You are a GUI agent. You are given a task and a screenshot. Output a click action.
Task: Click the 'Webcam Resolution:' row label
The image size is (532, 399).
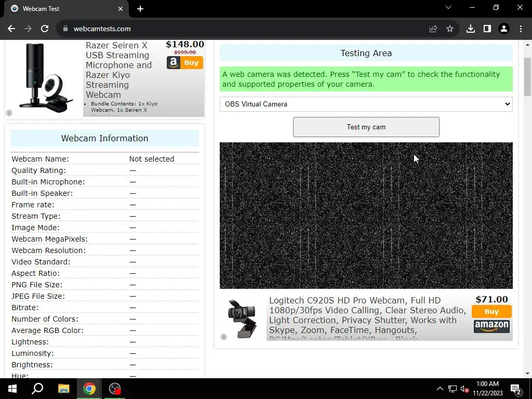click(x=48, y=251)
